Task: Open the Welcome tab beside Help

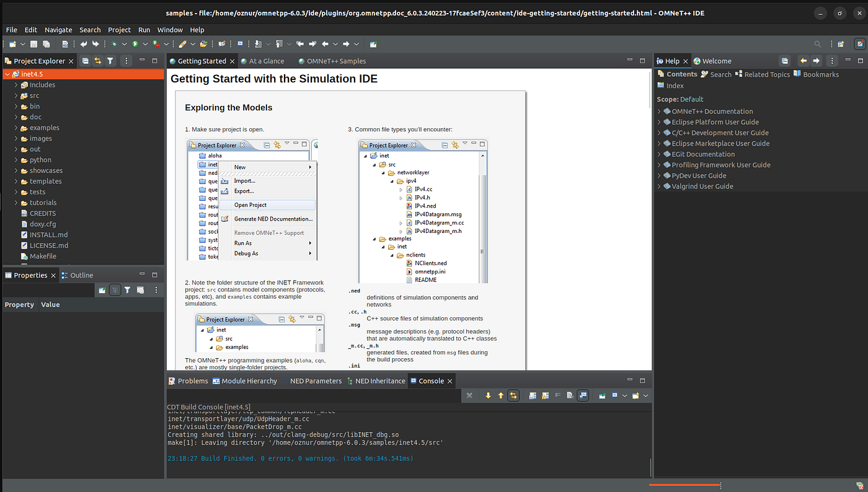Action: coord(712,61)
